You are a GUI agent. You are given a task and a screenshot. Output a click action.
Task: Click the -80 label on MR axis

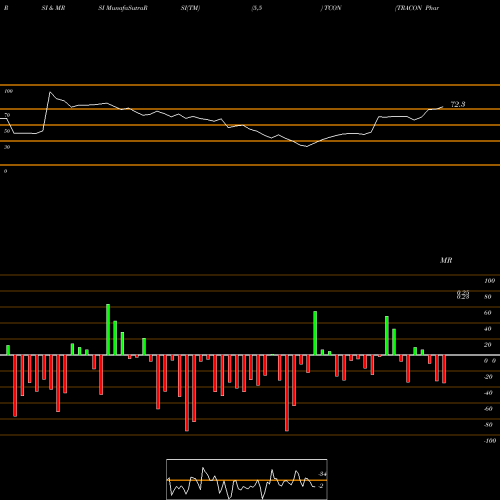tap(488, 425)
